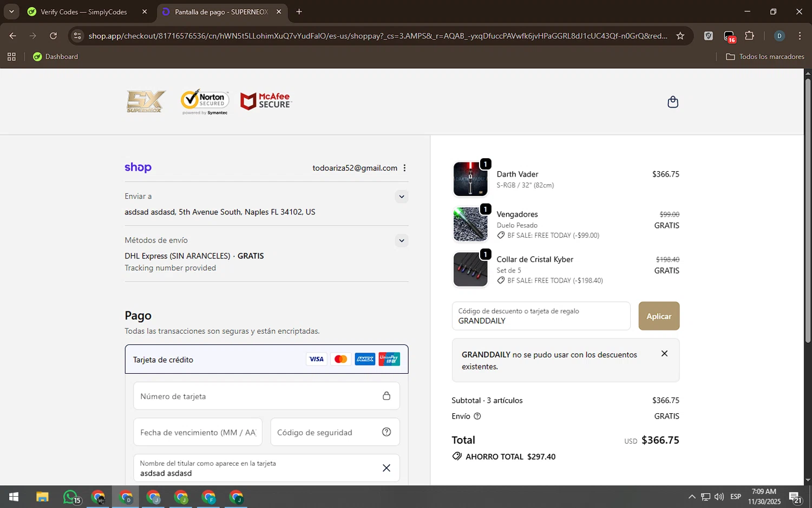Focus the Código de seguridad field
812x508 pixels.
click(335, 432)
